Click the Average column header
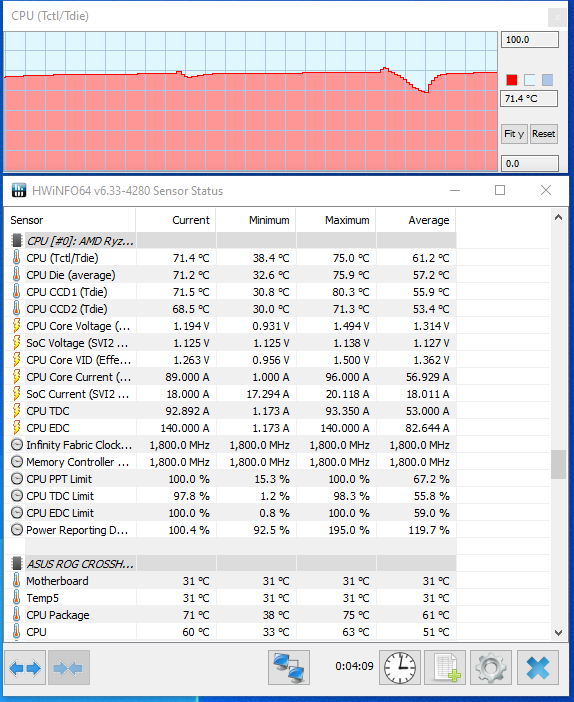574x702 pixels. [x=416, y=220]
